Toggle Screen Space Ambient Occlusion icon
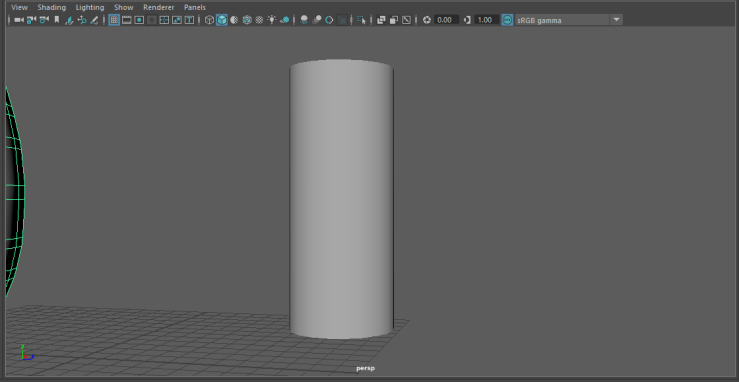Viewport: 739px width, 382px height. [x=304, y=20]
